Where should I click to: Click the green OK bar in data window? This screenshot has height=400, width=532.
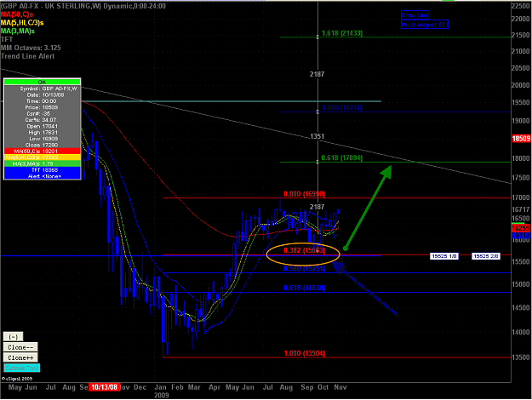42,82
